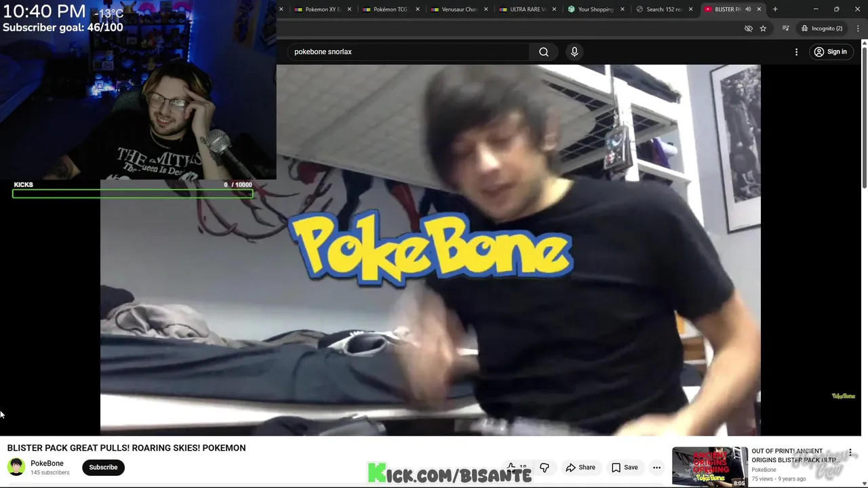Click the '0 / 10000' kicks counter text
Viewport: 868px width, 488px height.
tap(238, 184)
